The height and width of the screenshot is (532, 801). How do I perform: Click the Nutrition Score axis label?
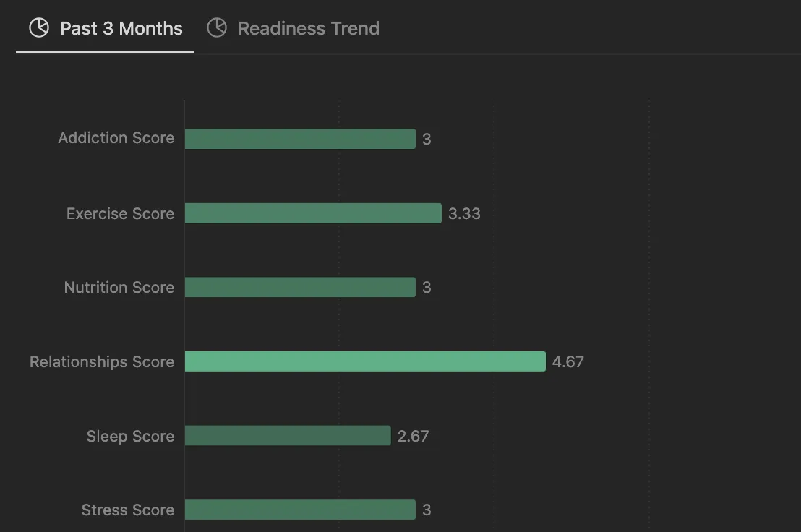(119, 288)
